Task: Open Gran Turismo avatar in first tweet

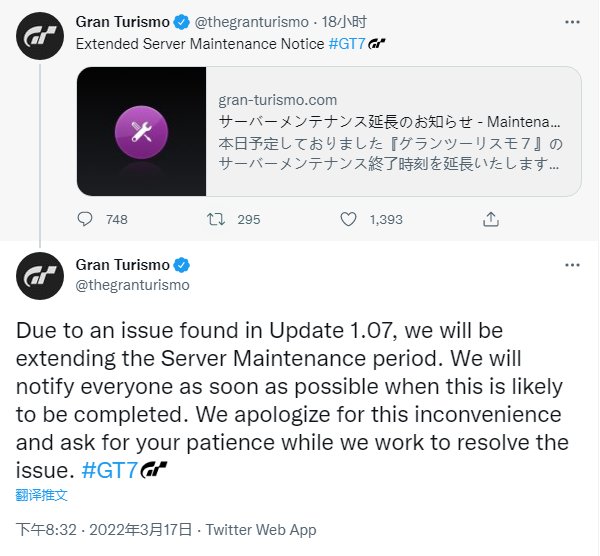Action: point(41,38)
